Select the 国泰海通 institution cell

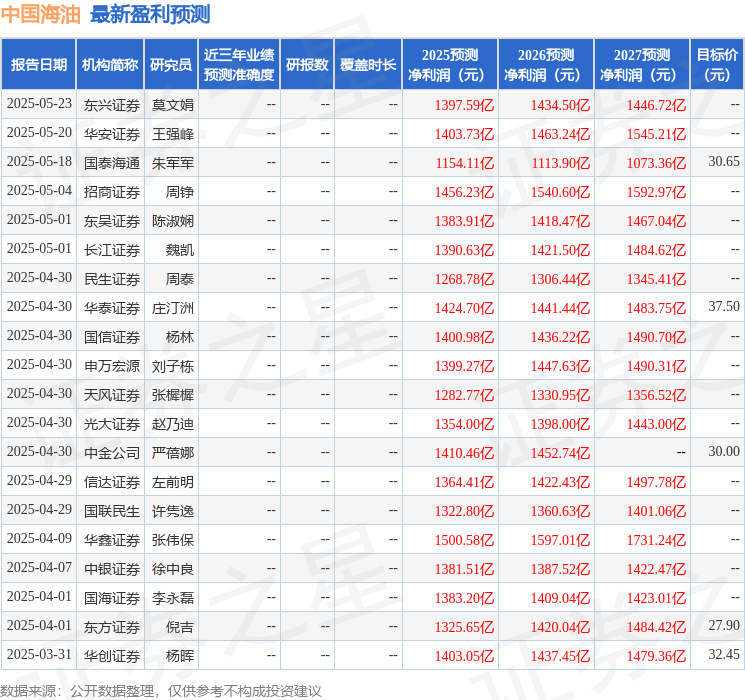[112, 163]
